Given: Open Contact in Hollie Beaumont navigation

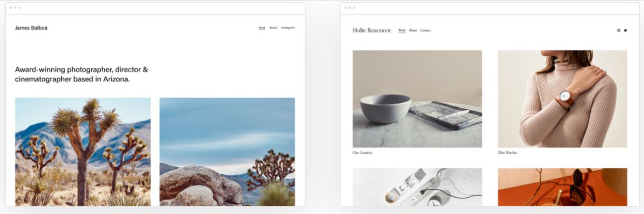Looking at the screenshot, I should [426, 30].
